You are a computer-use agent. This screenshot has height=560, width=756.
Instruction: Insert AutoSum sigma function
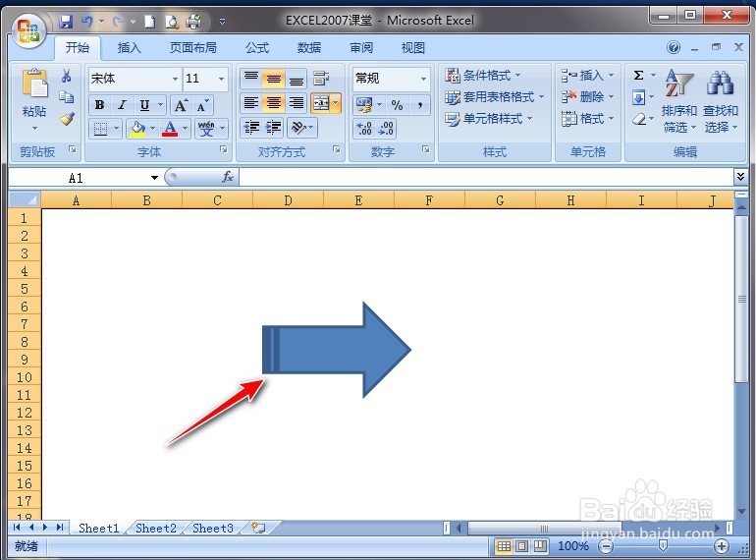pos(638,76)
